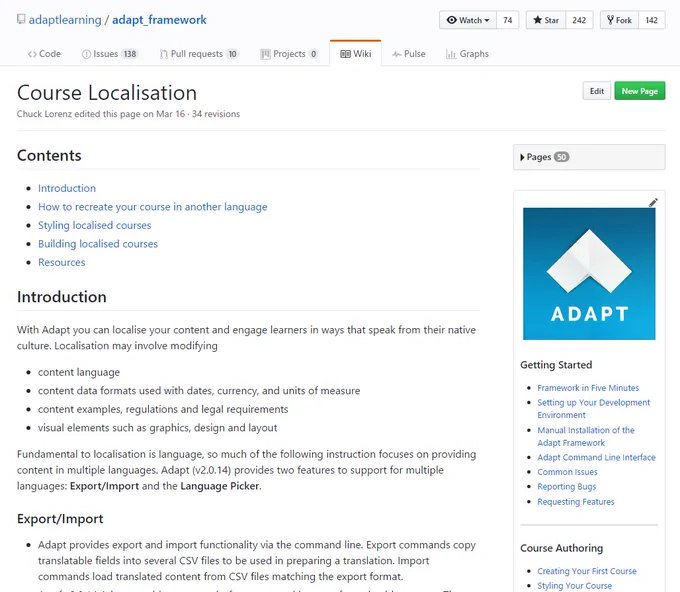Click the Issues circle icon

click(86, 54)
